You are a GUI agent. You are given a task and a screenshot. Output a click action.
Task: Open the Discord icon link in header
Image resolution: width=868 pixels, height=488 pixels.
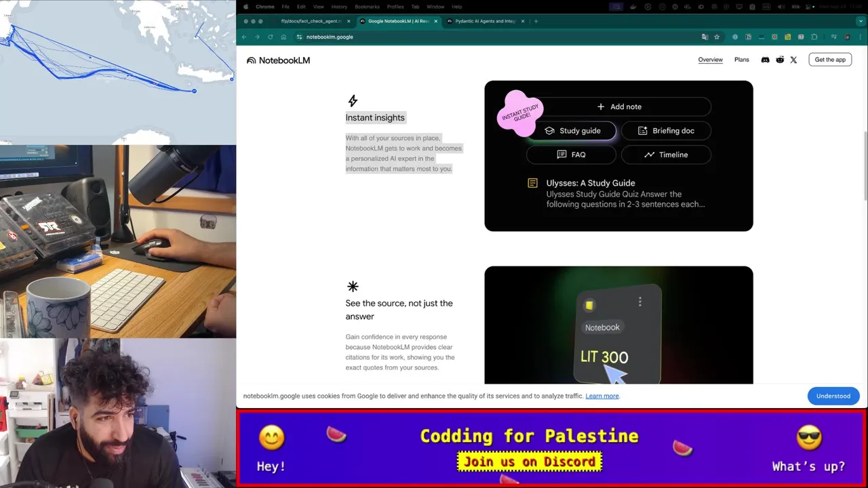pyautogui.click(x=765, y=60)
